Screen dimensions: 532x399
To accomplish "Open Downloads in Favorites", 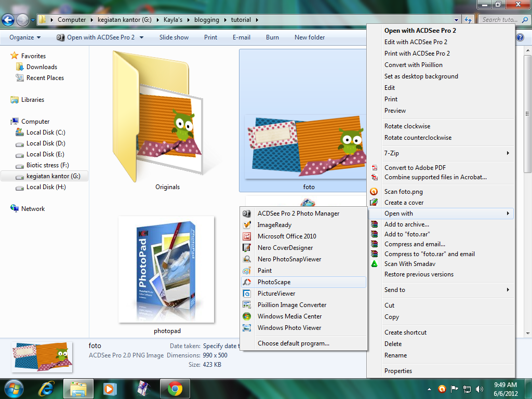I will [42, 67].
